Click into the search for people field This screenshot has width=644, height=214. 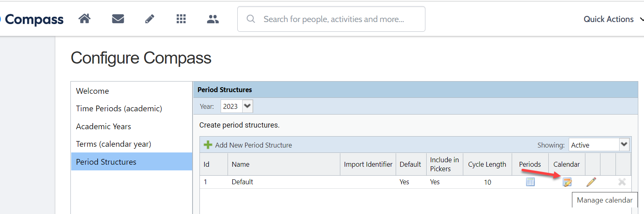(x=334, y=19)
